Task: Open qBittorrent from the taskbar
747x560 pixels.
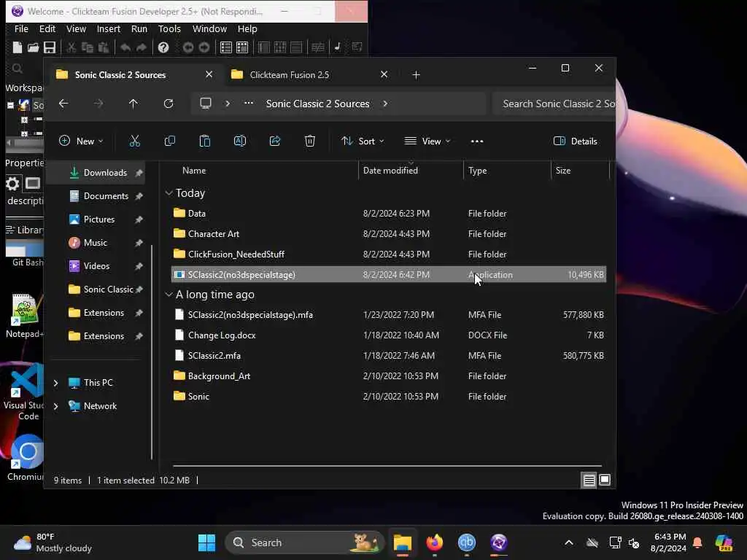Action: pyautogui.click(x=466, y=542)
